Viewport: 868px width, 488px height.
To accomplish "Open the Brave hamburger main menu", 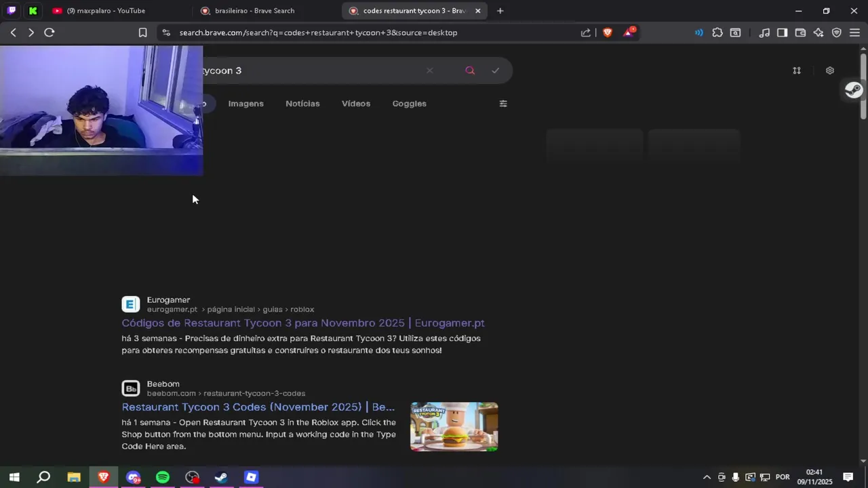I will click(x=854, y=33).
